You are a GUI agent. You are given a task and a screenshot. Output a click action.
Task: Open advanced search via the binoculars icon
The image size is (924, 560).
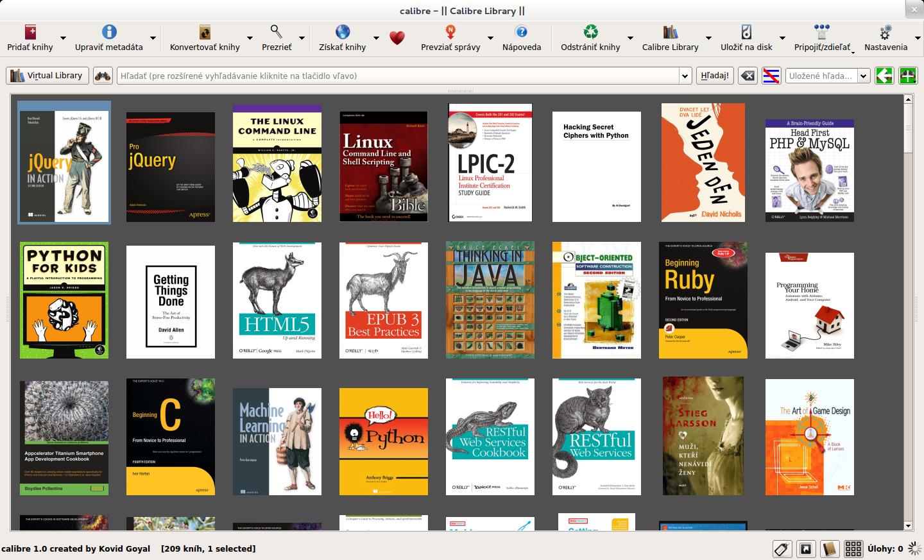(103, 76)
